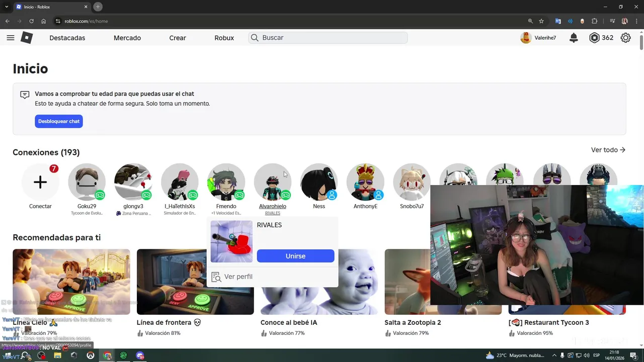Open a new browser tab
This screenshot has width=644, height=362.
tap(98, 7)
